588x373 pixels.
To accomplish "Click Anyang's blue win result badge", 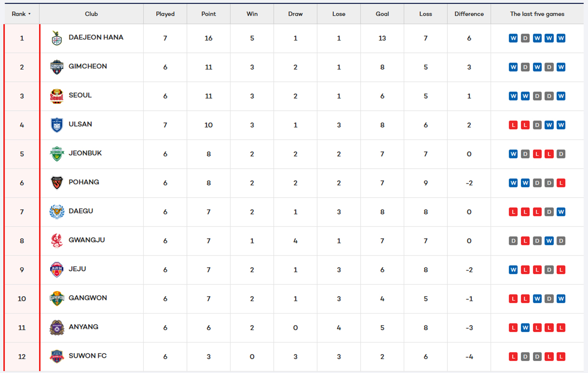I will pos(525,328).
